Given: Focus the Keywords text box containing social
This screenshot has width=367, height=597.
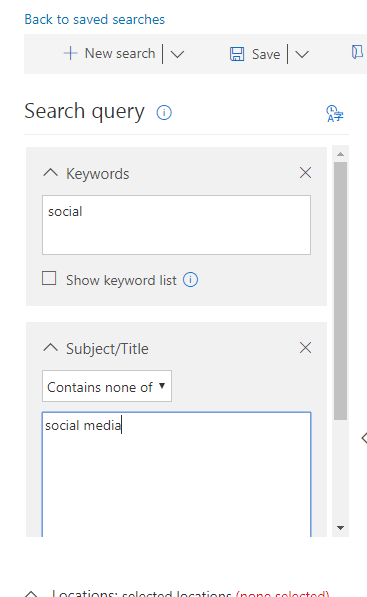Looking at the screenshot, I should pyautogui.click(x=176, y=225).
